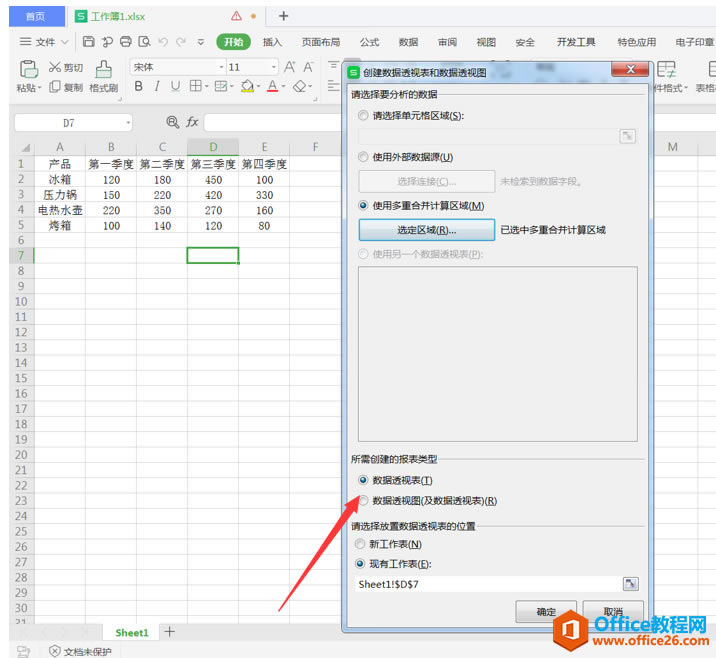The height and width of the screenshot is (658, 716).
Task: Select column D header
Action: tap(213, 147)
